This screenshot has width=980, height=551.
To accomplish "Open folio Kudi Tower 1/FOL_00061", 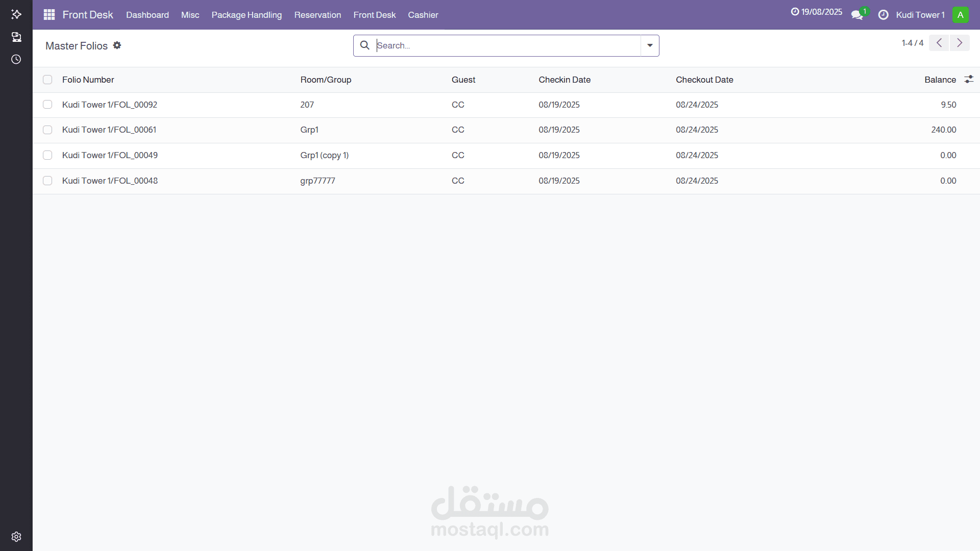I will tap(109, 130).
